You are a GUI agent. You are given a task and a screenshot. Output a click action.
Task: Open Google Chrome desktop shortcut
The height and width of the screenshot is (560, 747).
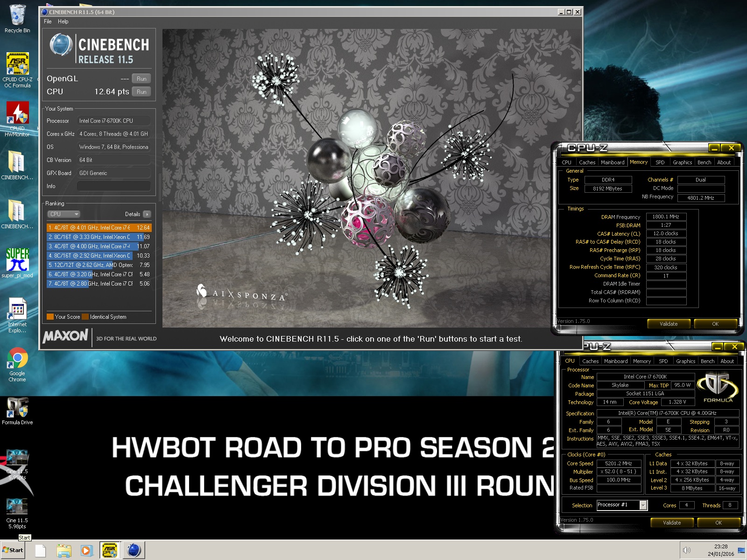click(x=17, y=364)
